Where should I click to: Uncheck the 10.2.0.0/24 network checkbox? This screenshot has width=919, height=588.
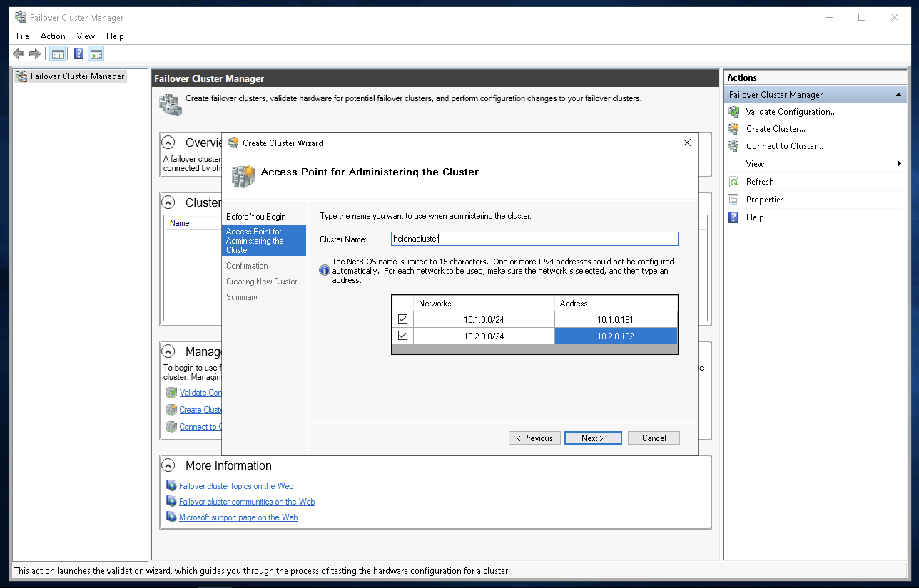point(403,336)
